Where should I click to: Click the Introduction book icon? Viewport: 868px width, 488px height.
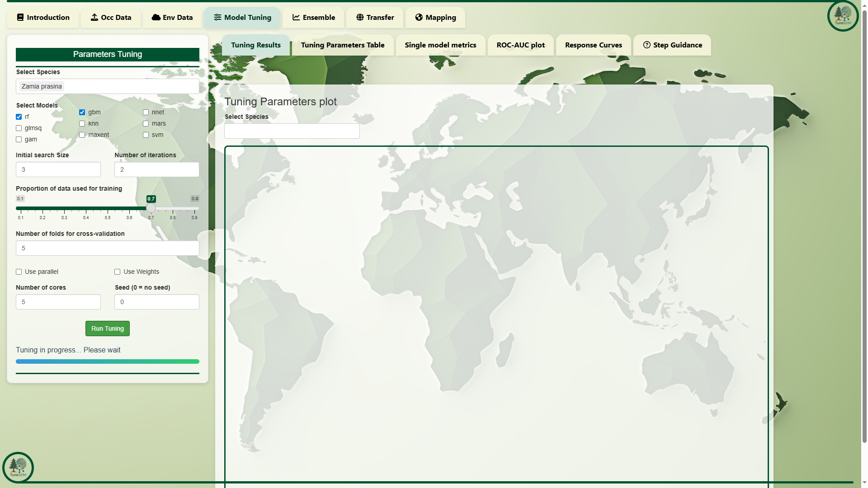(x=20, y=18)
